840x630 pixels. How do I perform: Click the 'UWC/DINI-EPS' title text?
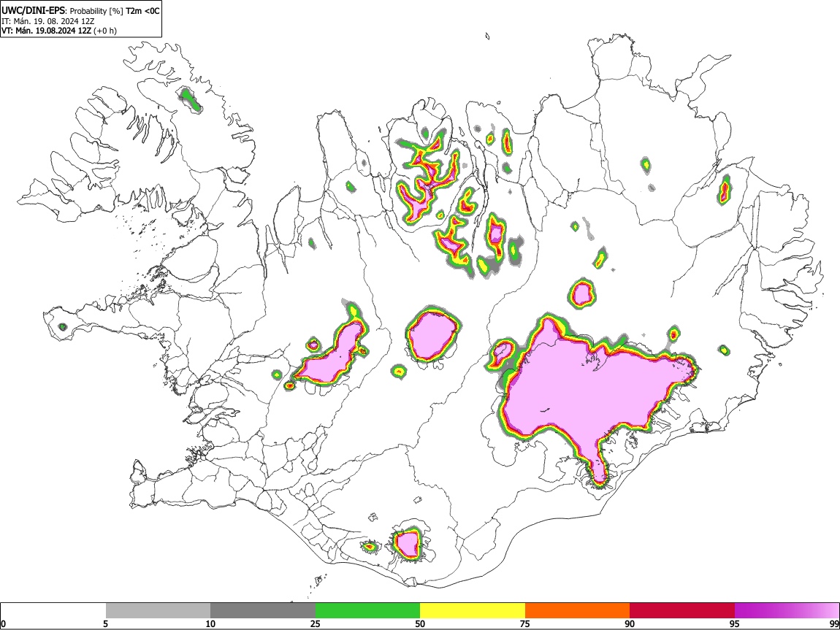click(x=34, y=11)
